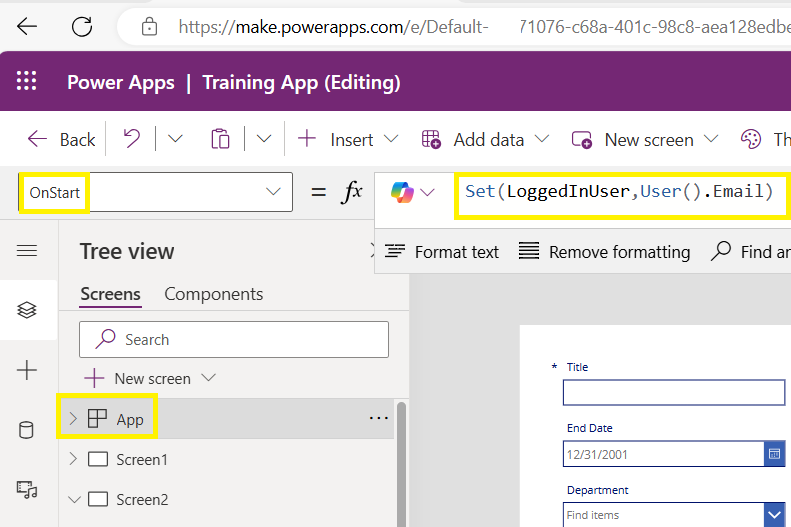Viewport: 791px width, 527px height.
Task: Expand the left navigation hamburger menu
Action: [27, 250]
